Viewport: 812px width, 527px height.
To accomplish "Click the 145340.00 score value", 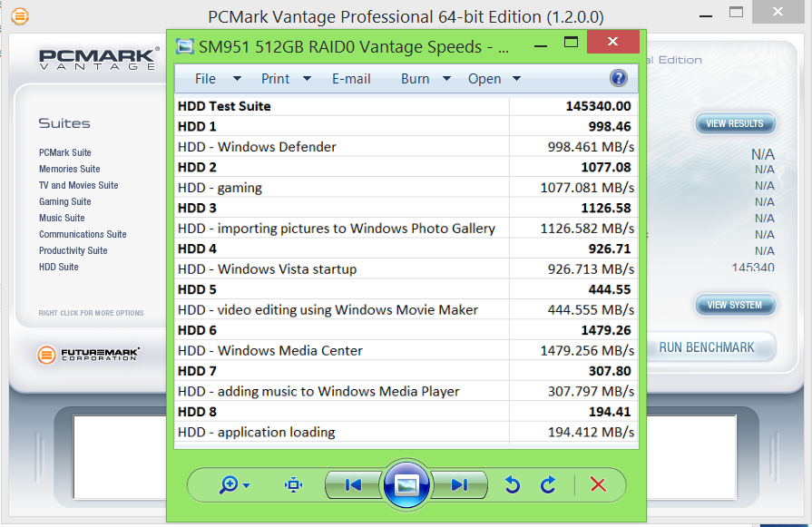I will [598, 106].
